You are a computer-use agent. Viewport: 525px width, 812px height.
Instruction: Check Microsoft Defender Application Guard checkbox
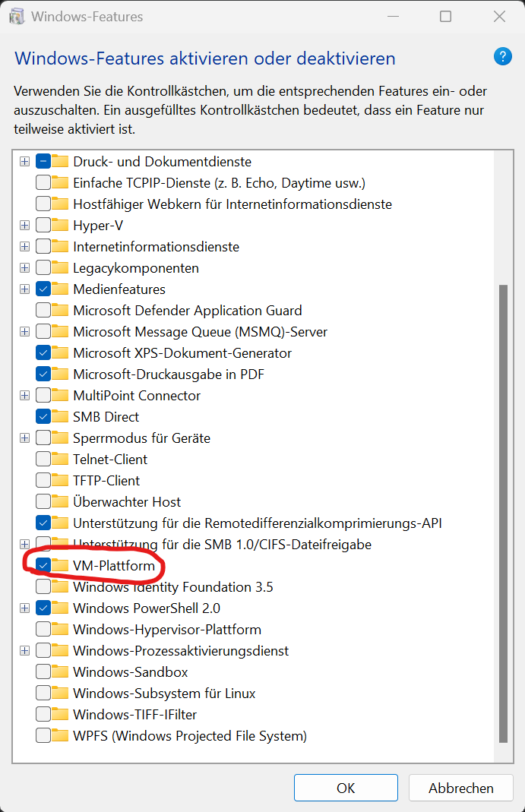pos(43,310)
